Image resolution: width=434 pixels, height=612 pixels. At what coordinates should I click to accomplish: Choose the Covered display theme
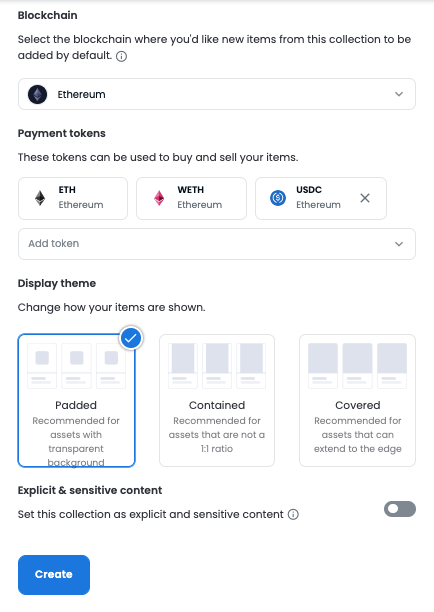[x=358, y=400]
